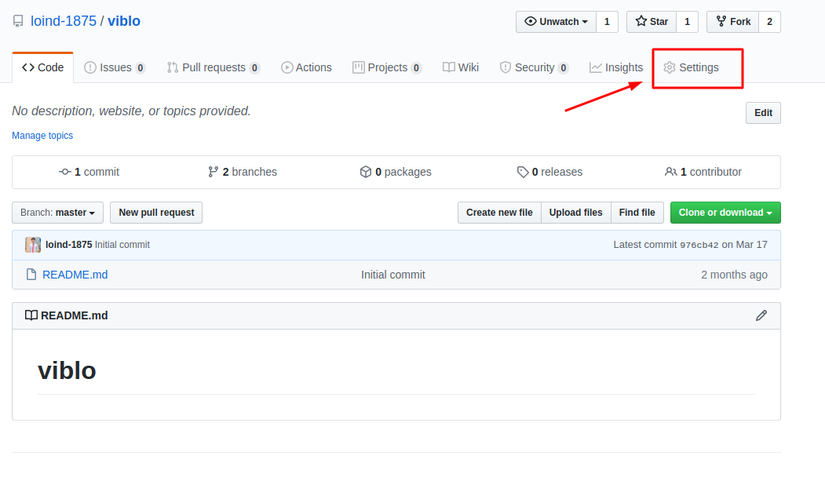Click the code brackets icon on Code tab
Screen dimensions: 825x477
[28, 67]
